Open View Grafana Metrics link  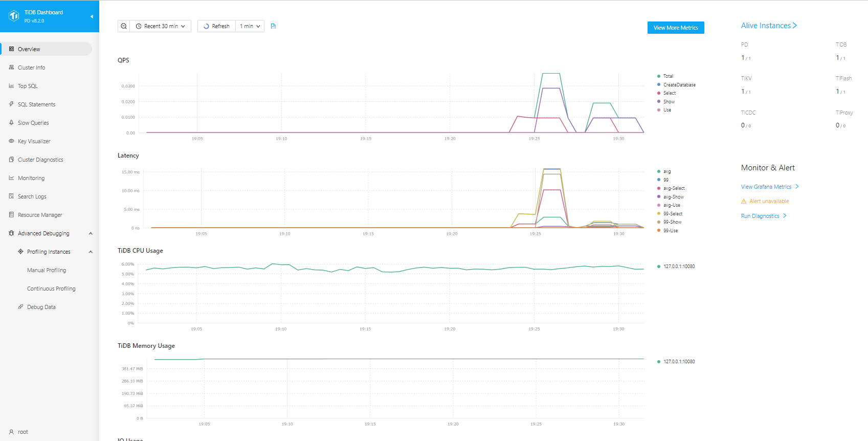(x=770, y=187)
